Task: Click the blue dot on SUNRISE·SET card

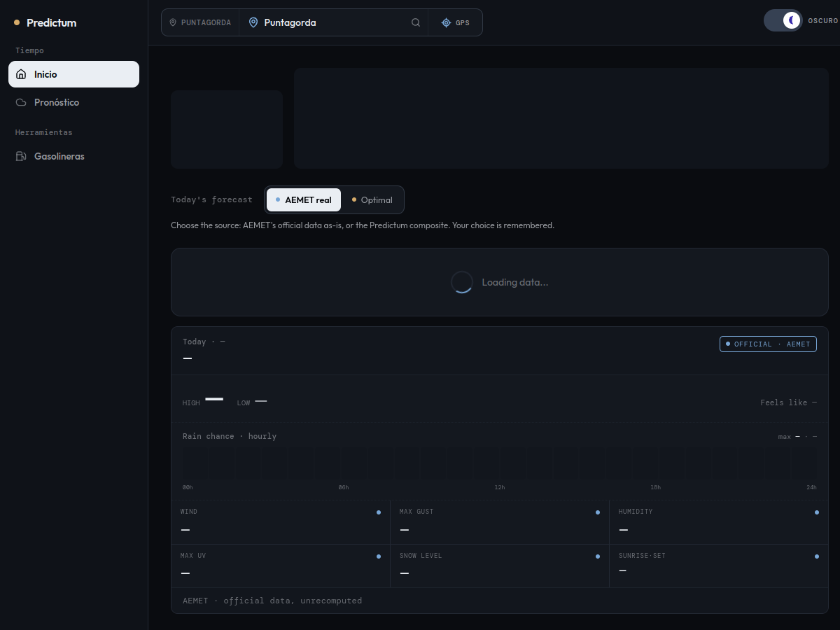Action: [x=817, y=556]
